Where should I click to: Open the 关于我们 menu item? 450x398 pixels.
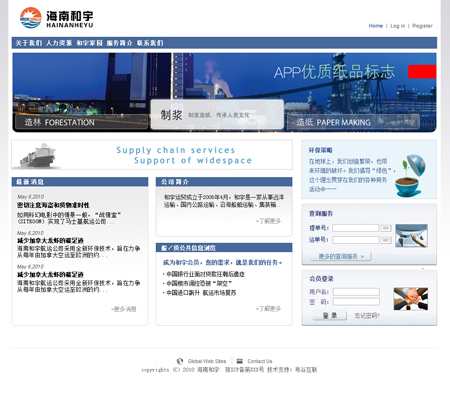[x=29, y=43]
